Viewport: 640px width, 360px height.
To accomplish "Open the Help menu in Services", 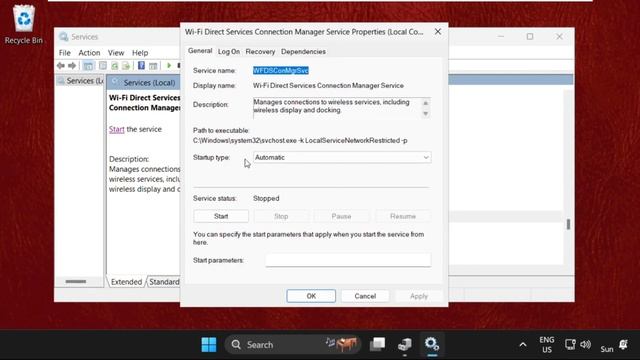I will [x=140, y=53].
